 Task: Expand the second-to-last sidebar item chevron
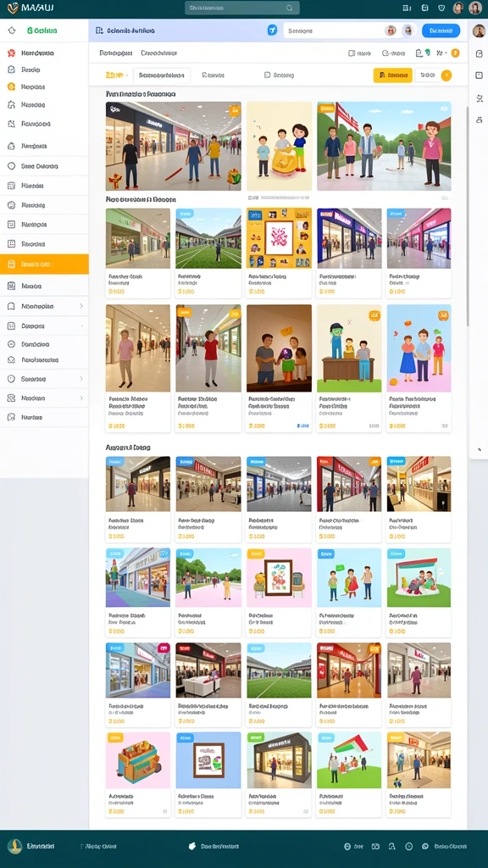(x=81, y=398)
